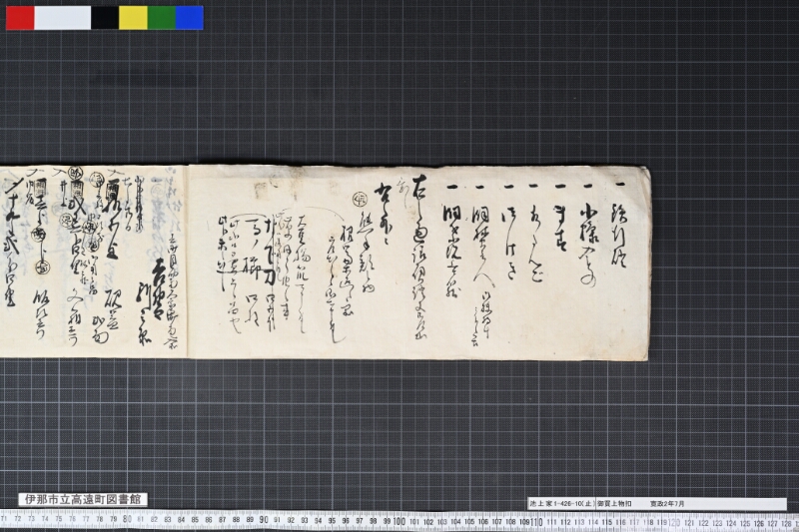Click the 寛政2年7月 date on the caption
The width and height of the screenshot is (799, 532).
pos(667,503)
